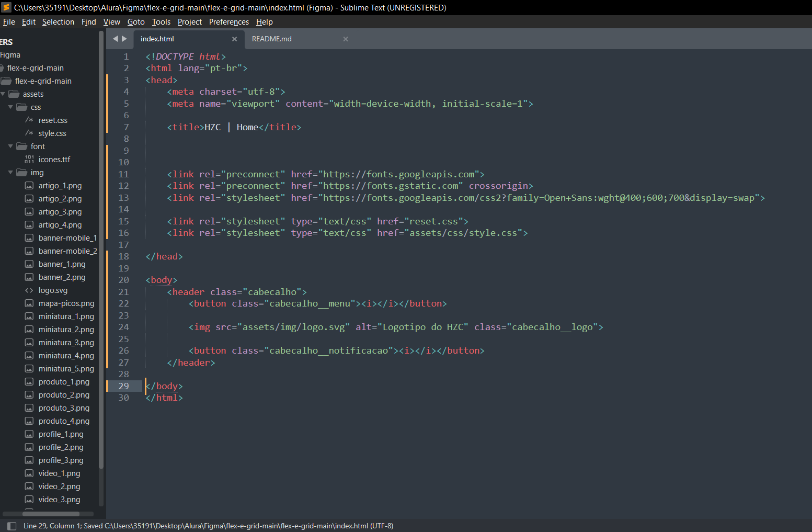This screenshot has width=812, height=532.
Task: Click the folder icon of the css folder
Action: click(x=22, y=107)
